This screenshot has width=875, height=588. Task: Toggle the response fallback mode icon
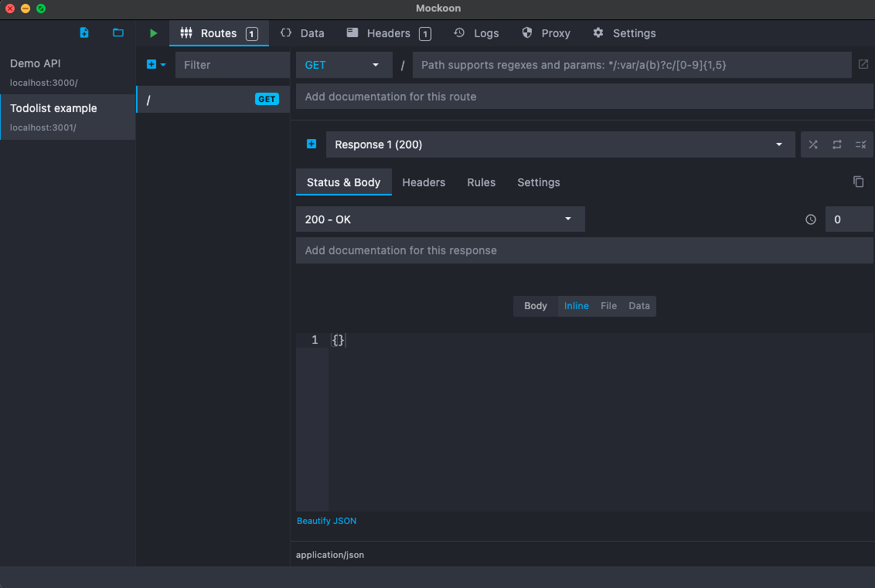(x=860, y=144)
